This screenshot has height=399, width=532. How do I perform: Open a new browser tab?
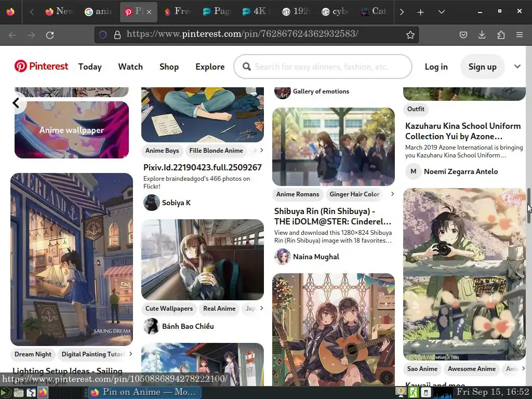click(420, 12)
